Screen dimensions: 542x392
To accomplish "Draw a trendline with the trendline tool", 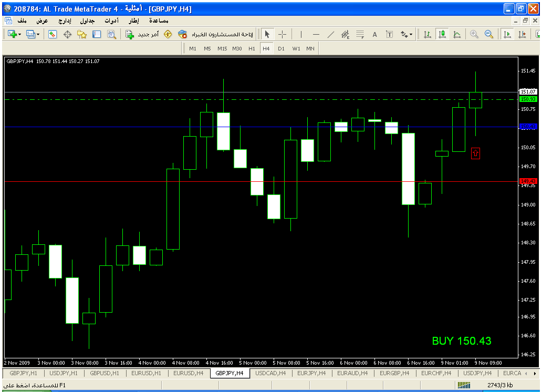I will [330, 34].
